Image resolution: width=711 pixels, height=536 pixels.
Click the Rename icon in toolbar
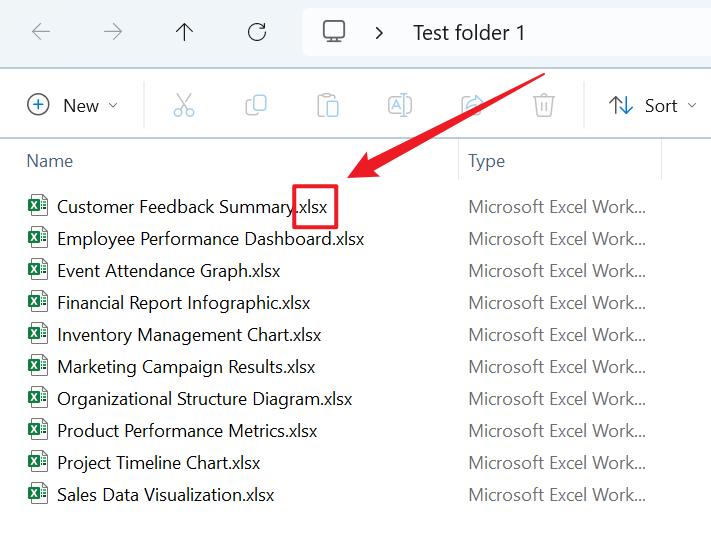pos(399,105)
